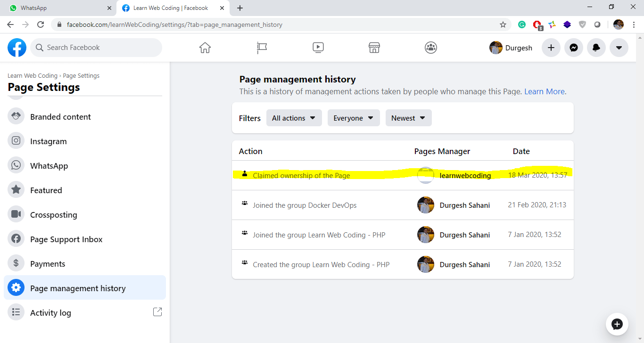
Task: Open a new browser tab
Action: click(x=239, y=8)
